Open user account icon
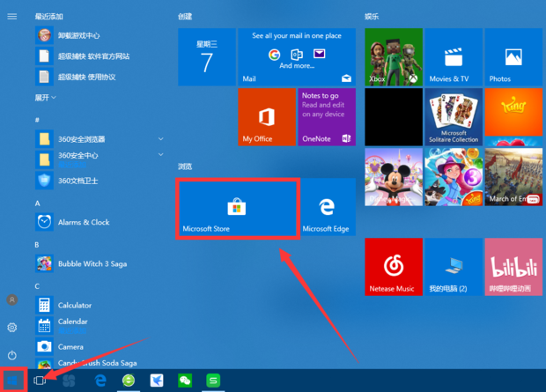Image resolution: width=546 pixels, height=392 pixels. coord(12,300)
